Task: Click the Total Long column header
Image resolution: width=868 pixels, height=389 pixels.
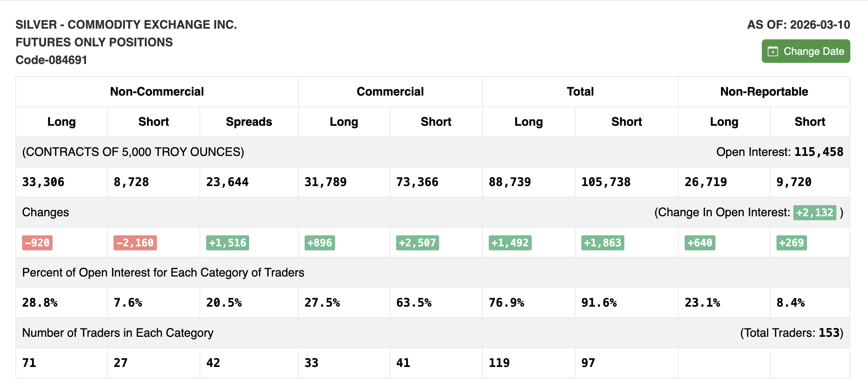Action: (528, 122)
